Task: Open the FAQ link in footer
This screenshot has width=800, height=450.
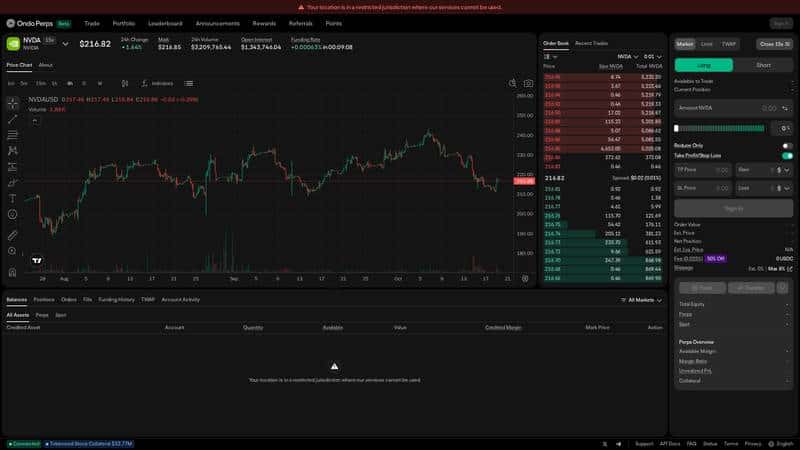Action: 691,444
